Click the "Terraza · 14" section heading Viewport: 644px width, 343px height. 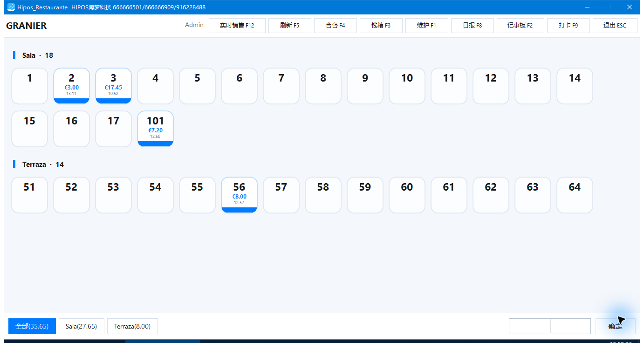[x=43, y=165]
